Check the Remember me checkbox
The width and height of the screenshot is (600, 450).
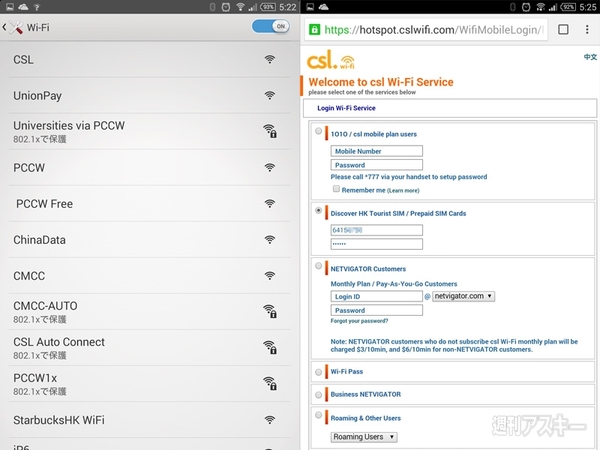pyautogui.click(x=336, y=189)
